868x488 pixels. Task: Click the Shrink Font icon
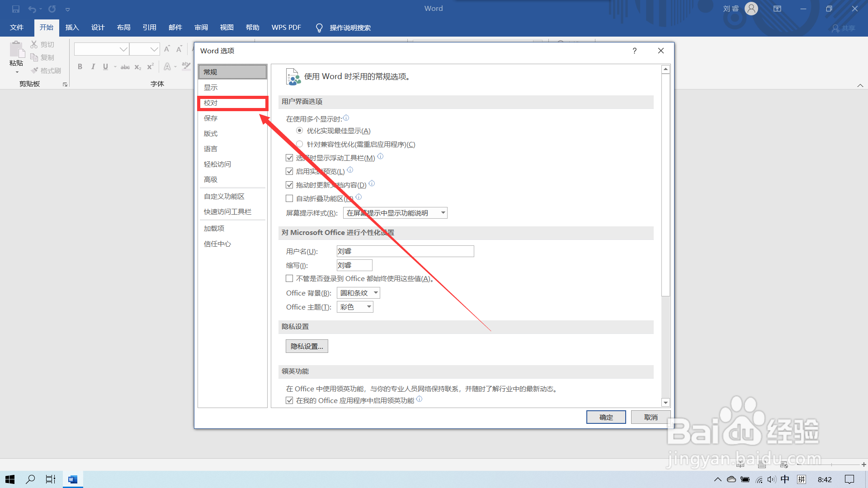point(179,49)
